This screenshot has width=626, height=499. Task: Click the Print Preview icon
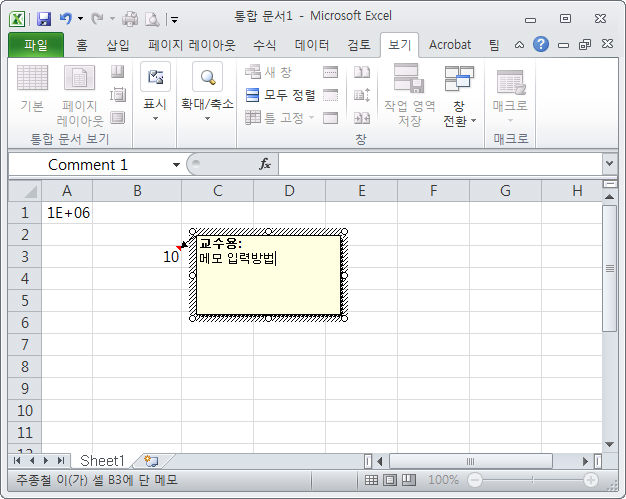152,19
